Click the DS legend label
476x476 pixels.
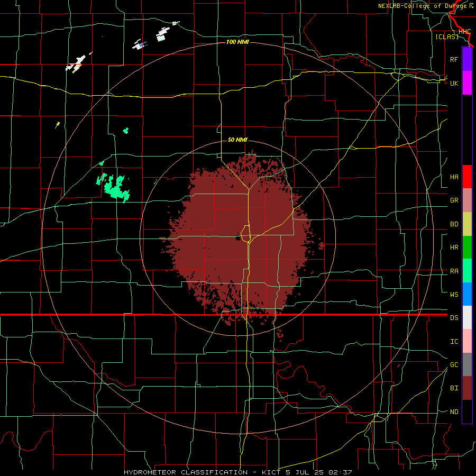coord(454,318)
